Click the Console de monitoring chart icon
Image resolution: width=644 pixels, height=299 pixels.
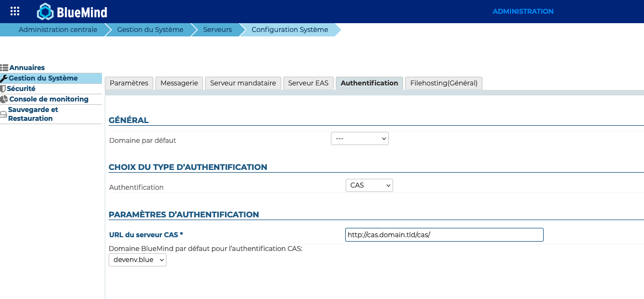click(x=4, y=99)
